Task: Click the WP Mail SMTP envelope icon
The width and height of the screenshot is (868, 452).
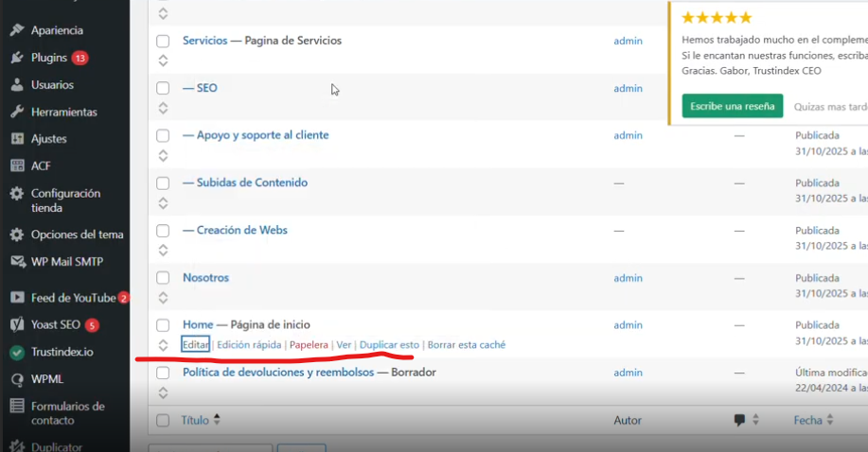Action: click(17, 262)
